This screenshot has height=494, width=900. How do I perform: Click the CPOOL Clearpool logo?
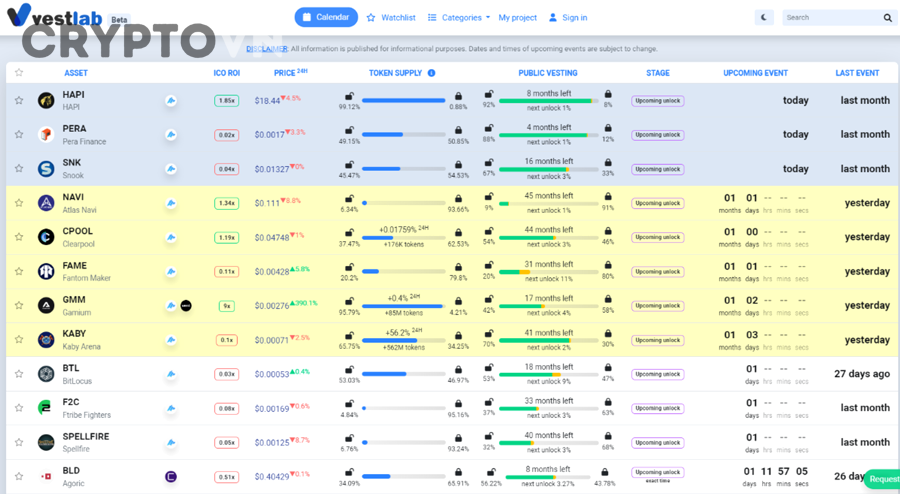coord(46,236)
